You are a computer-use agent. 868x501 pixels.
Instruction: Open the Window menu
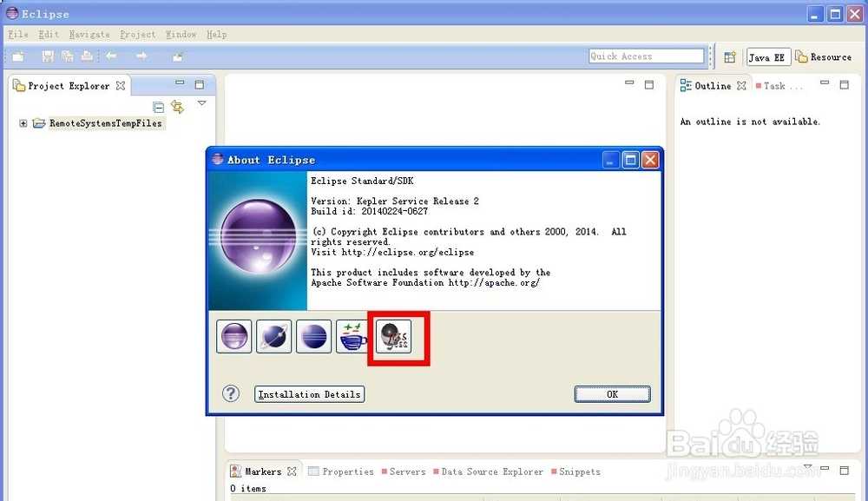tap(181, 35)
